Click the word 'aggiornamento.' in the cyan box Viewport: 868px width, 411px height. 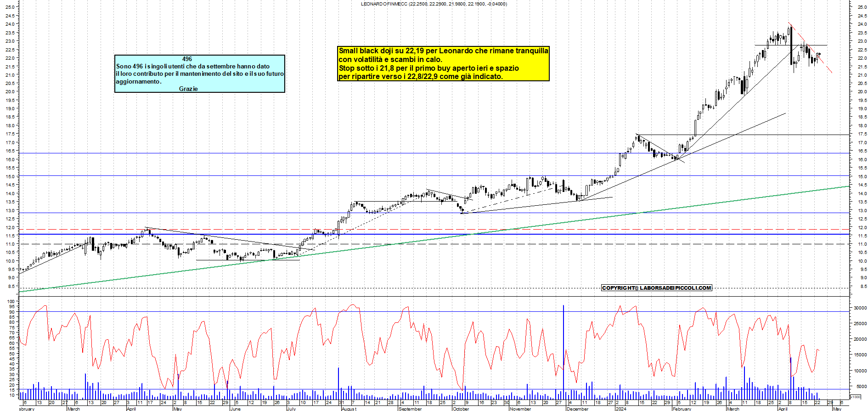pos(139,81)
